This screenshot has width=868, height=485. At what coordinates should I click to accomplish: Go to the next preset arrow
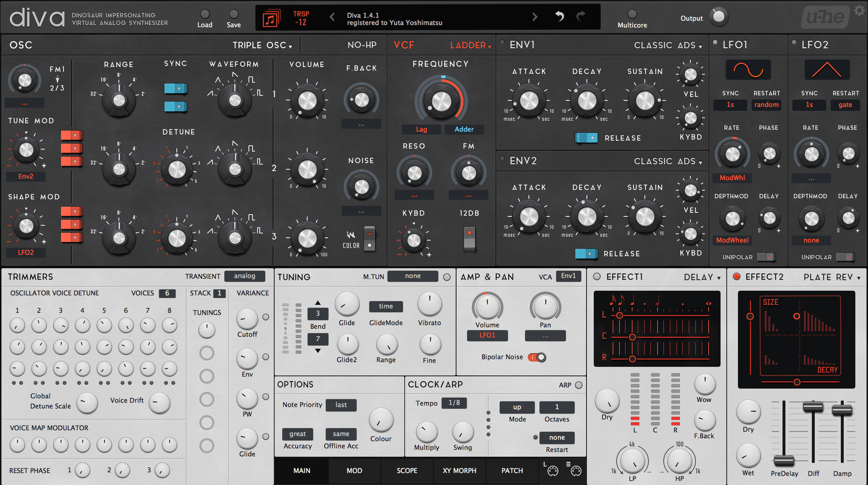click(535, 17)
